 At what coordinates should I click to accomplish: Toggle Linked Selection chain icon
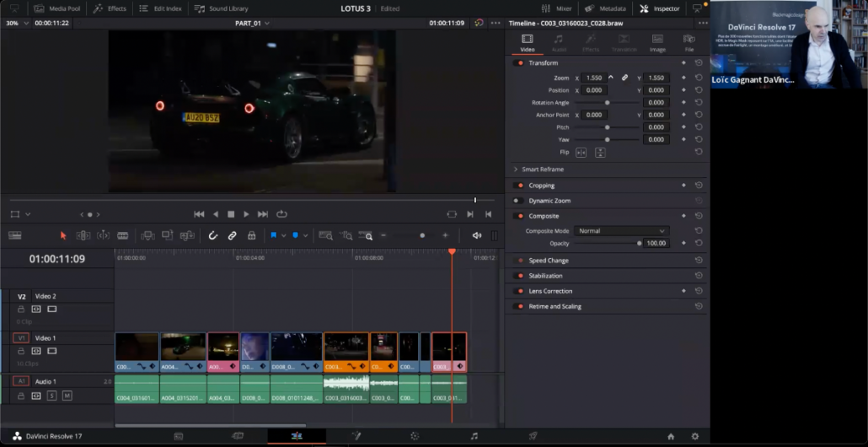click(233, 235)
